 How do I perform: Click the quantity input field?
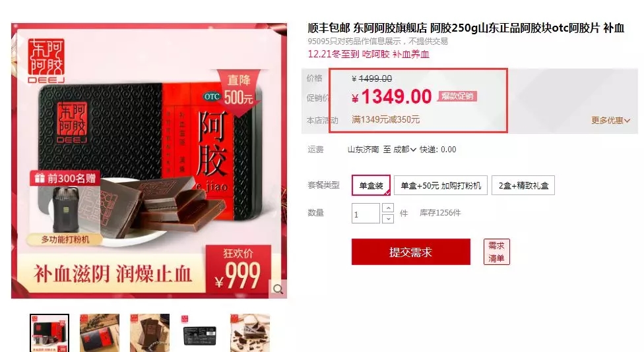[366, 214]
